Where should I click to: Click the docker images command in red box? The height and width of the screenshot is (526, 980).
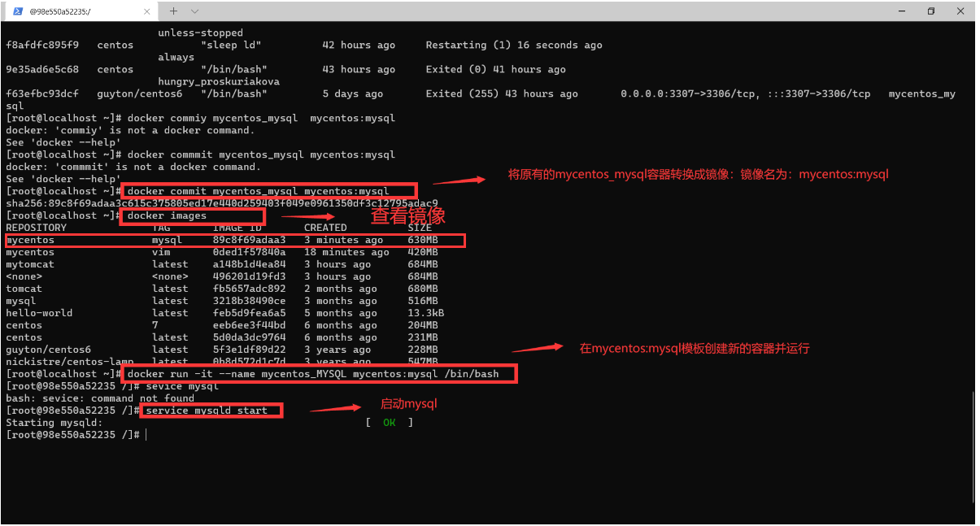pos(192,215)
